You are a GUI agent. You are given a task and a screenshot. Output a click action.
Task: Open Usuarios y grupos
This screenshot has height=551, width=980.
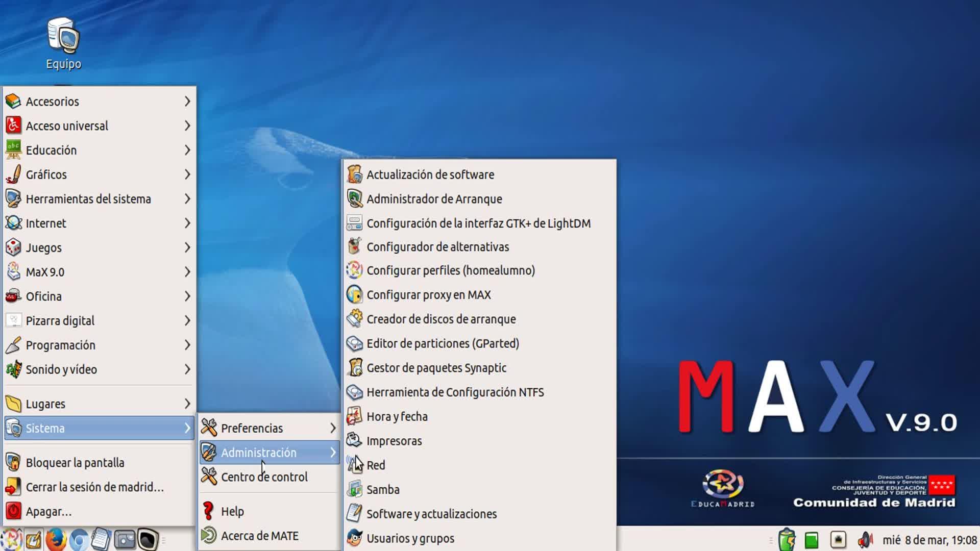coord(480,538)
